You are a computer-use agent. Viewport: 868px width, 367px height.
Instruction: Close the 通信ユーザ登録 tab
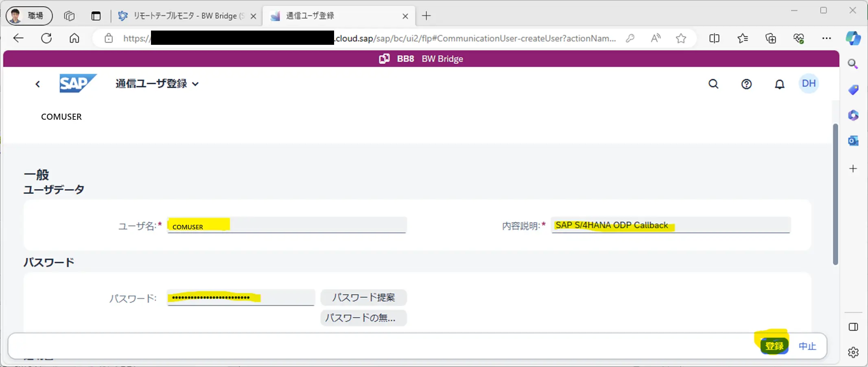coord(405,16)
